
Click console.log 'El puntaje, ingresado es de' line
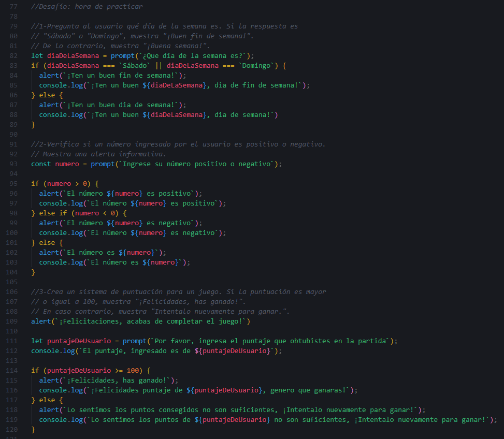[156, 350]
